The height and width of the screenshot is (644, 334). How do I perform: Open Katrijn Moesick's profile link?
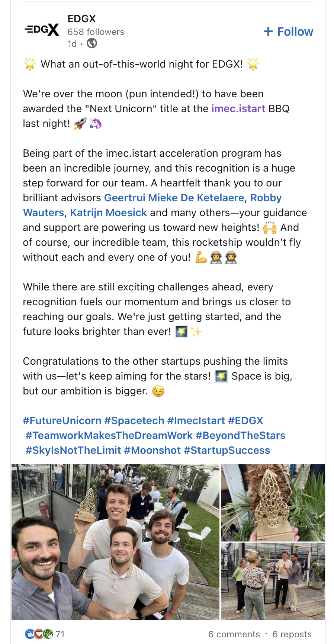109,212
